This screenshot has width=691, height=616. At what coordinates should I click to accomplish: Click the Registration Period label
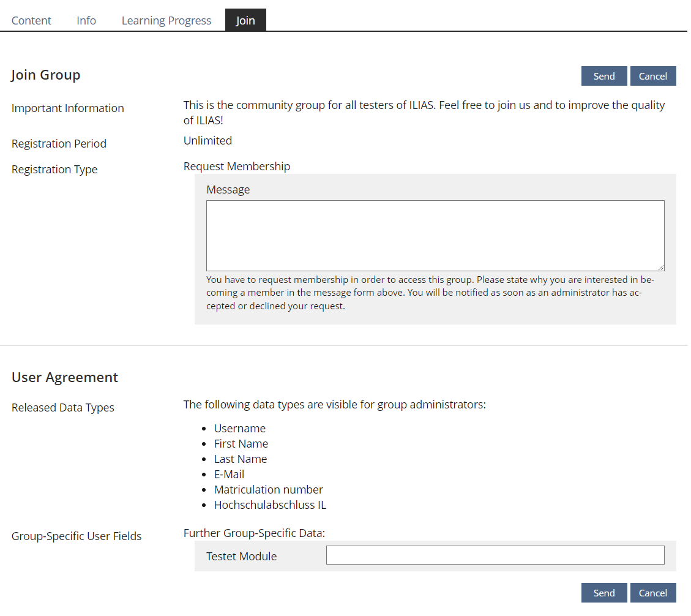coord(59,143)
